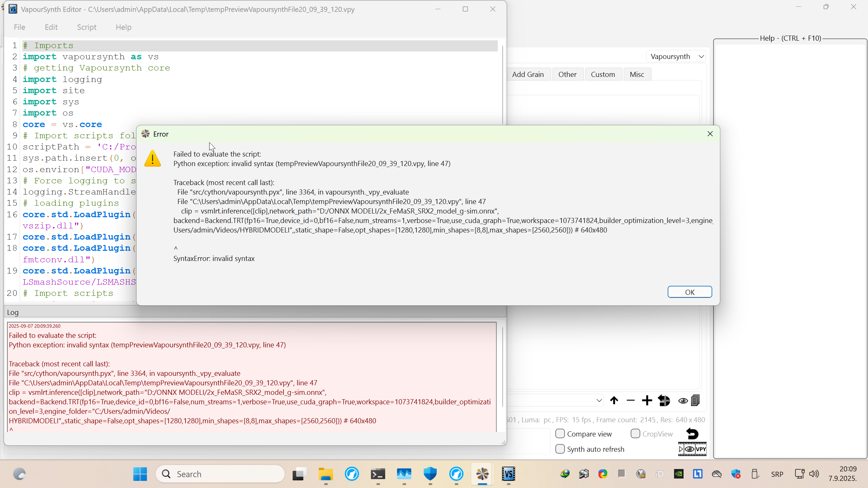The height and width of the screenshot is (488, 868).
Task: Open Task View from the taskbar
Action: (299, 474)
